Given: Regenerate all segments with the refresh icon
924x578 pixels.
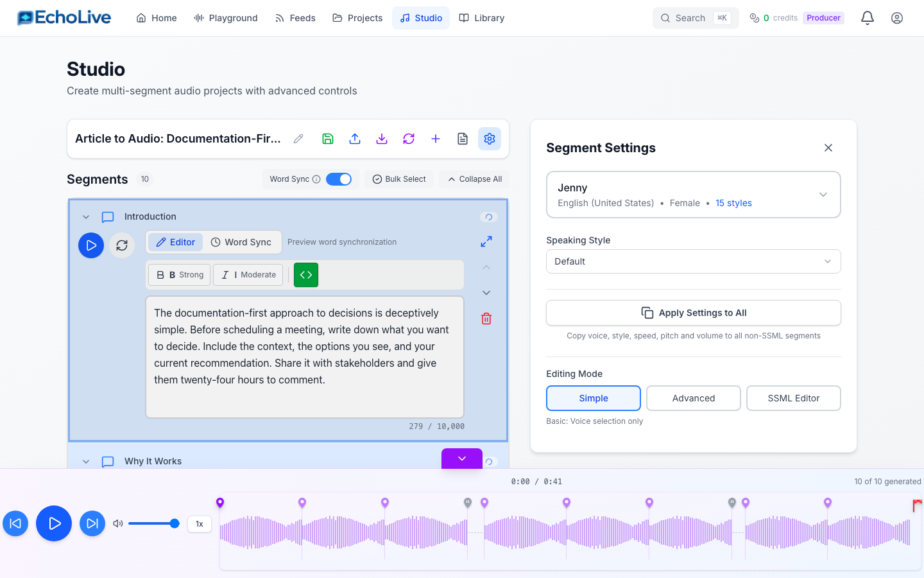Looking at the screenshot, I should click(409, 139).
